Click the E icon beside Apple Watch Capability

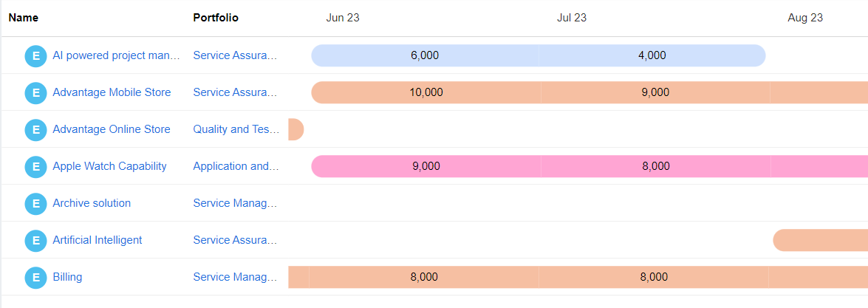[x=35, y=166]
